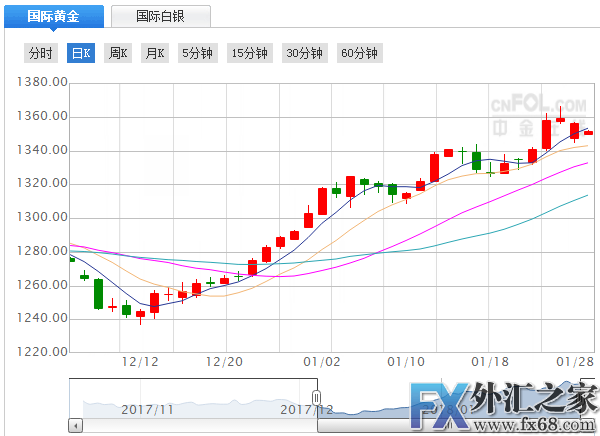The width and height of the screenshot is (600, 436).
Task: Click the 01/10 date axis label
Action: pos(406,362)
